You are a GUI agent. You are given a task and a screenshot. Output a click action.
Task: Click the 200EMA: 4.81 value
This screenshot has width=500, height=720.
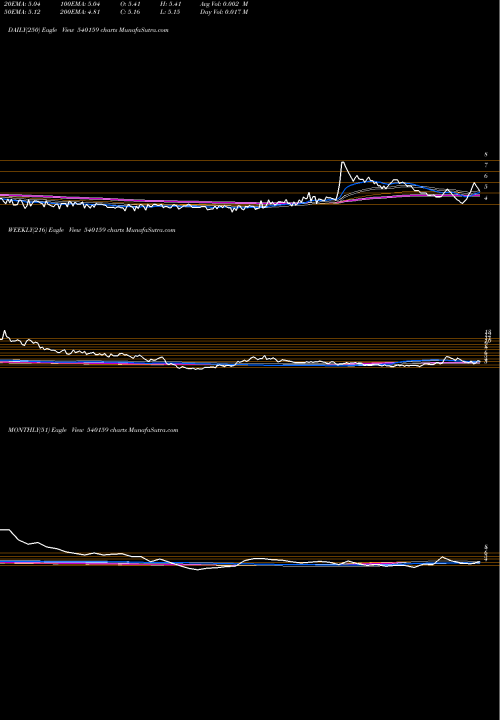79,12
